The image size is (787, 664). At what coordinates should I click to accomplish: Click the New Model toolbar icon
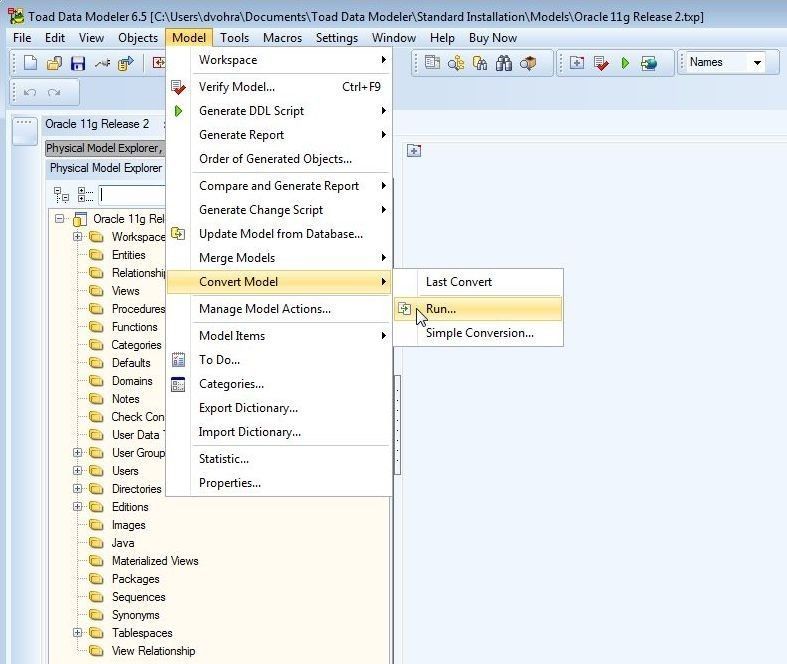tap(31, 63)
